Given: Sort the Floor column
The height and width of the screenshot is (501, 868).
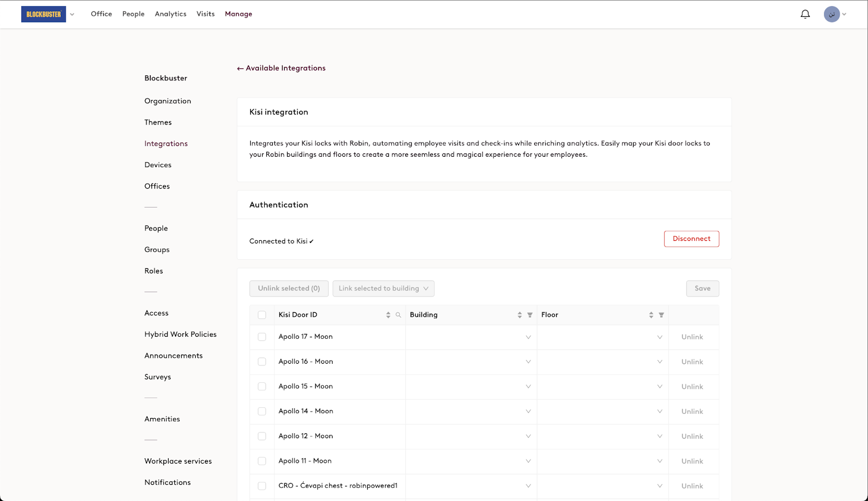Looking at the screenshot, I should point(651,315).
